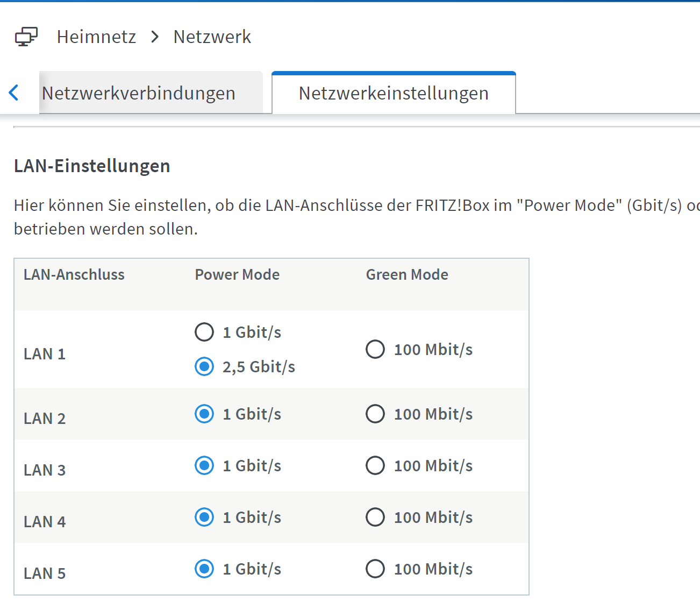700x616 pixels.
Task: Select 1 Gbit/s for LAN 5
Action: coord(204,569)
